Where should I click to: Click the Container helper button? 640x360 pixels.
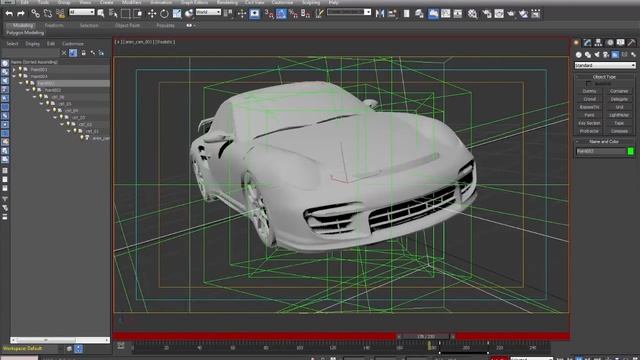click(x=619, y=91)
